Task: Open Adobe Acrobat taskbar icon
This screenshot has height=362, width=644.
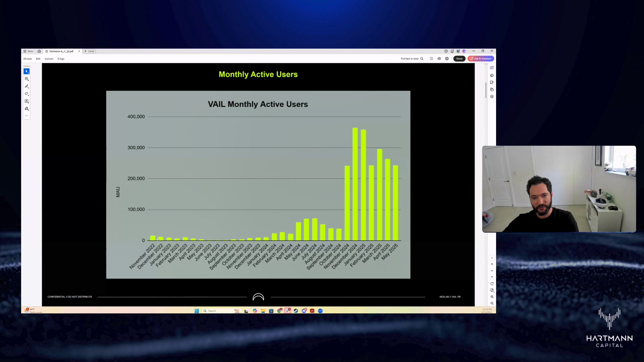Action: pyautogui.click(x=312, y=311)
